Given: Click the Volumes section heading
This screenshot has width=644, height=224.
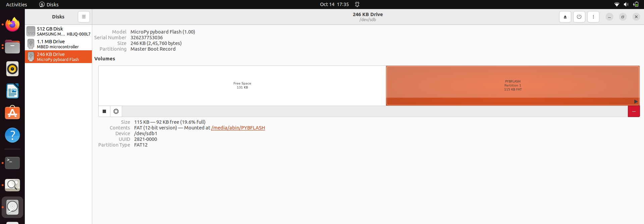Looking at the screenshot, I should coord(105,59).
